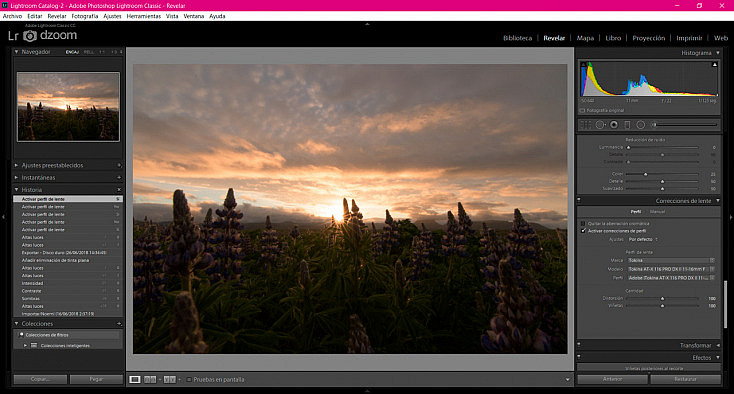The image size is (734, 394).
Task: Click the dzoom camera logo
Action: pyautogui.click(x=30, y=36)
